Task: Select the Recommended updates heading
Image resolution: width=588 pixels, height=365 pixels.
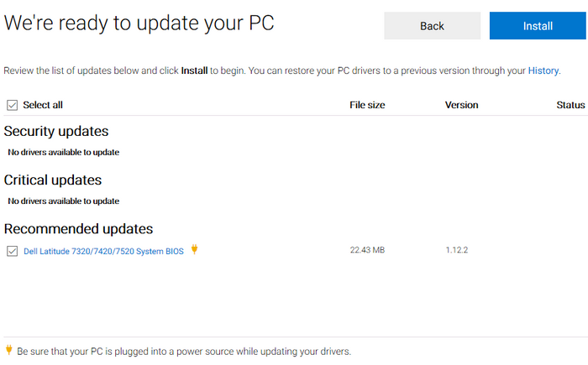Action: [78, 228]
